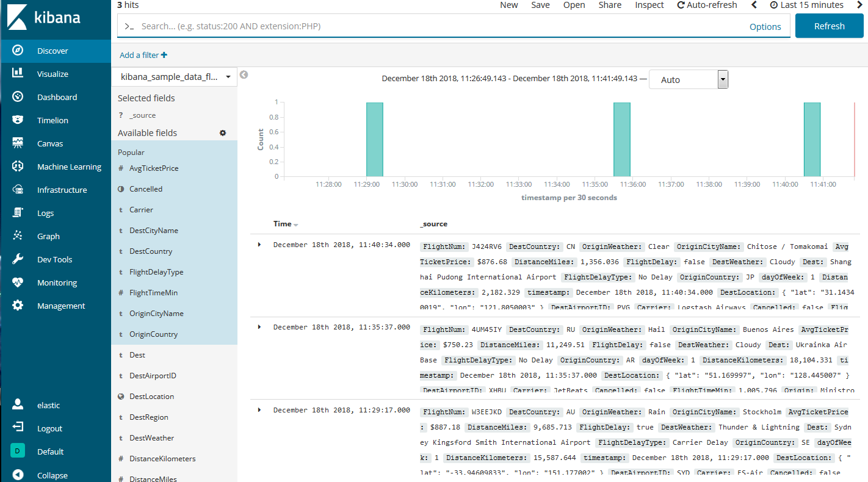Click the Open menu item
868x482 pixels.
574,5
